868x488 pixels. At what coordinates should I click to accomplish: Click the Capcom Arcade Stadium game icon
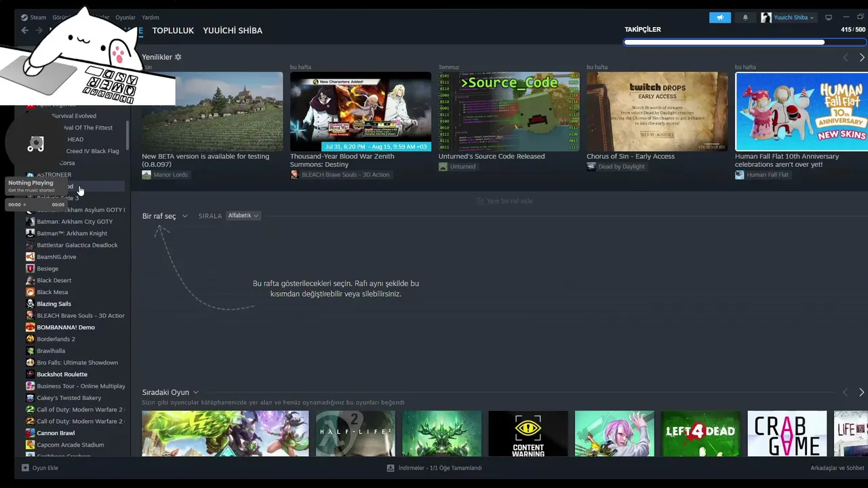pyautogui.click(x=30, y=445)
